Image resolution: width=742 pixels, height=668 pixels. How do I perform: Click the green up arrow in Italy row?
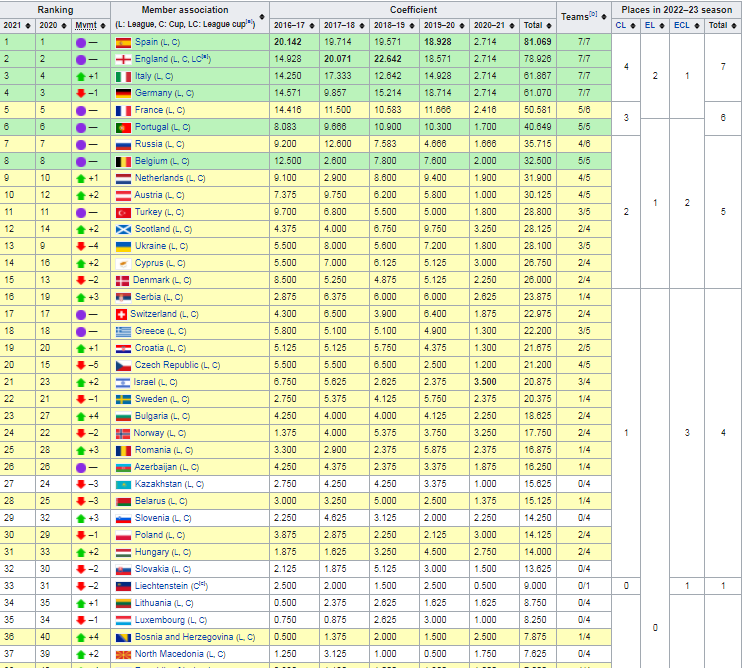pos(81,76)
